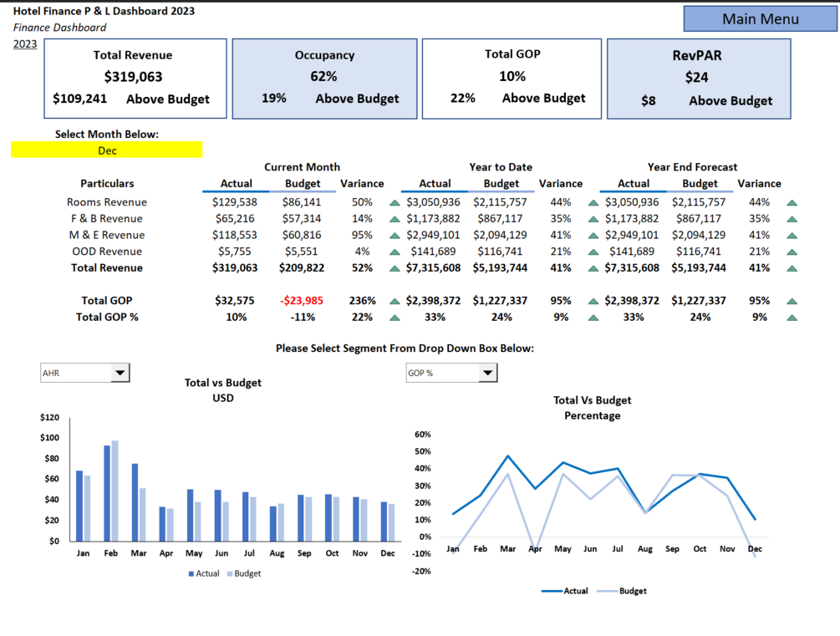The width and height of the screenshot is (840, 636).
Task: Click OOD Revenue year end forecast arrow
Action: click(x=792, y=252)
